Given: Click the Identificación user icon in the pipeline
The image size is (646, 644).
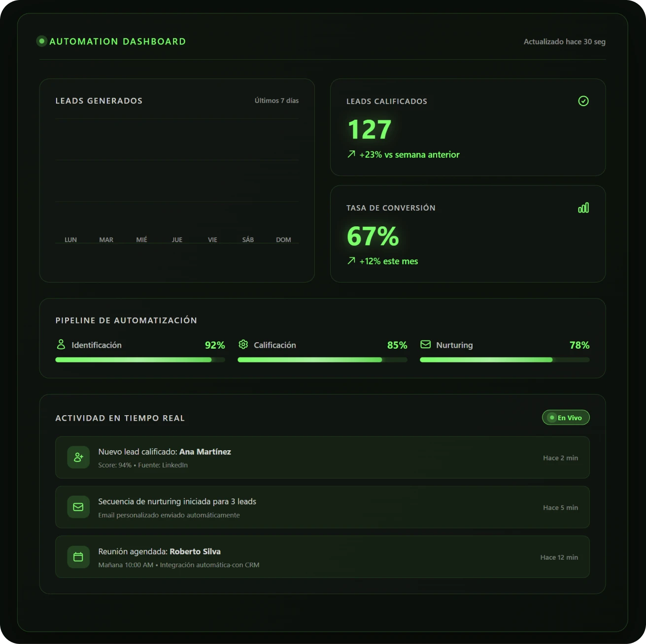Looking at the screenshot, I should click(x=61, y=344).
